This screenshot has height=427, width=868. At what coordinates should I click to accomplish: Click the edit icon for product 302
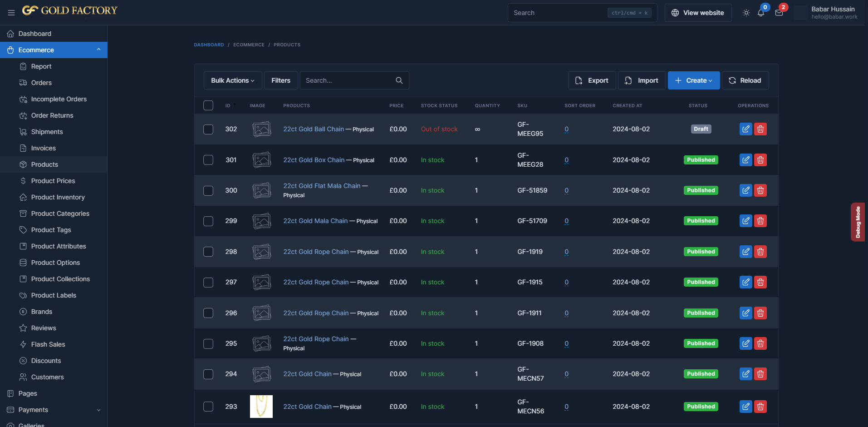pos(745,129)
